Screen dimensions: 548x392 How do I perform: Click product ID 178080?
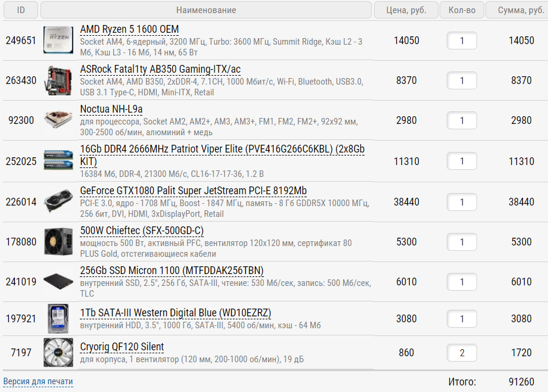coord(21,242)
